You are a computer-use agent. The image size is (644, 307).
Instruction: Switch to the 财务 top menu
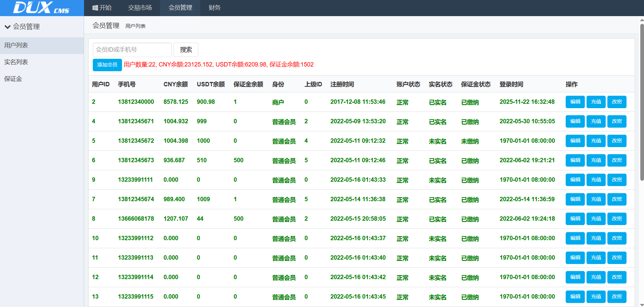[214, 8]
